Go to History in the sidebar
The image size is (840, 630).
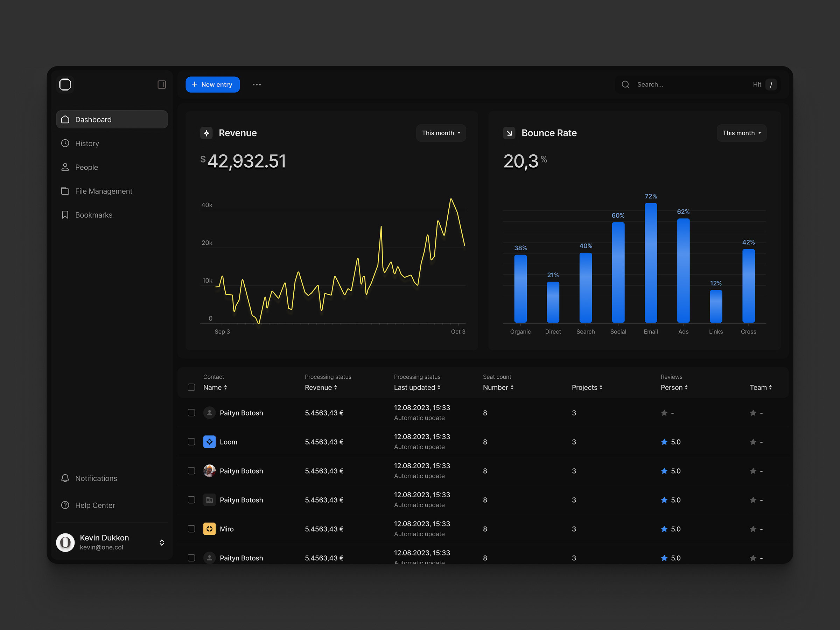pyautogui.click(x=112, y=143)
